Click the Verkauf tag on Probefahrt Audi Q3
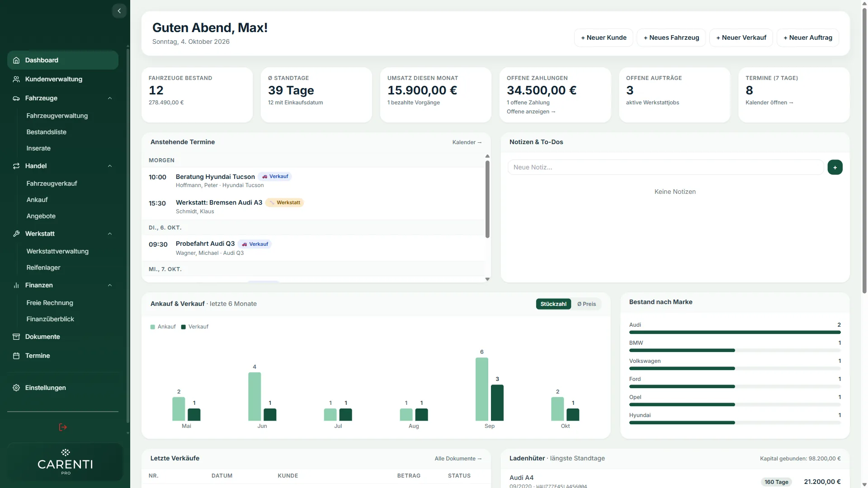Screen dimensions: 868x488 [255, 244]
